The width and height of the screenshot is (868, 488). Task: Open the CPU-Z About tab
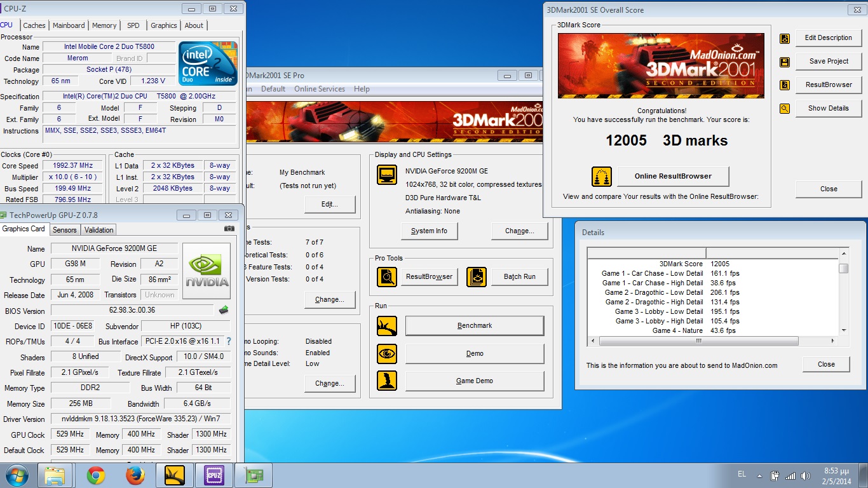point(194,25)
